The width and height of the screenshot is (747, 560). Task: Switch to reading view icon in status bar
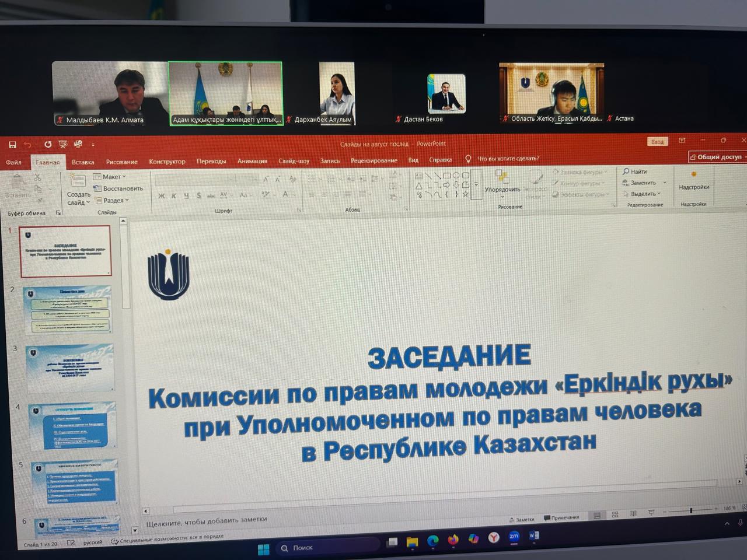pyautogui.click(x=633, y=513)
